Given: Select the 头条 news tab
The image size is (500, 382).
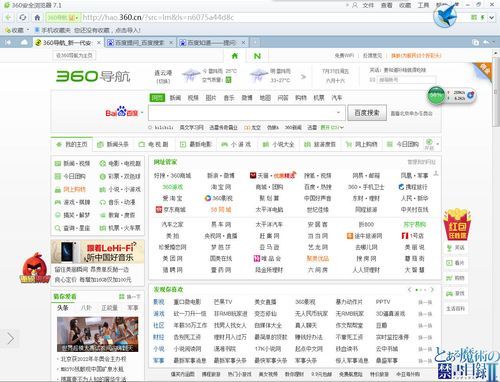Looking at the screenshot, I should (x=63, y=308).
